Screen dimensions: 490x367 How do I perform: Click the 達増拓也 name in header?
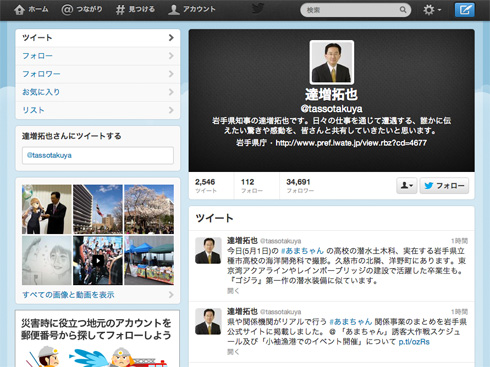[x=332, y=95]
